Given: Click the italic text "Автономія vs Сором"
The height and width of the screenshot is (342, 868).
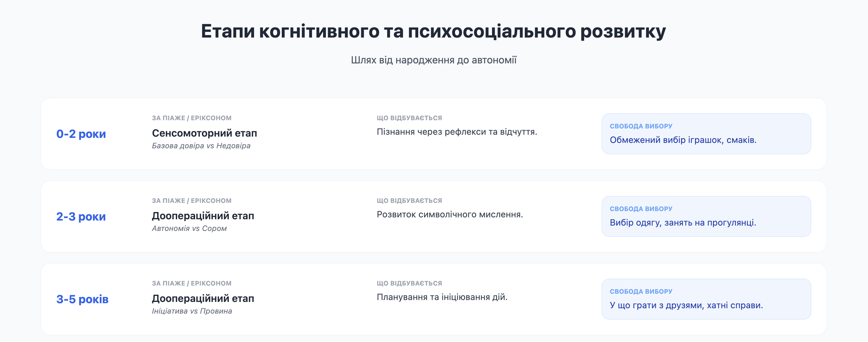Looking at the screenshot, I should click(189, 228).
